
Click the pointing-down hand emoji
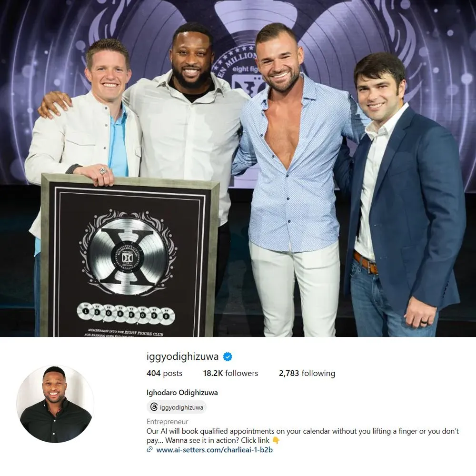pos(276,440)
